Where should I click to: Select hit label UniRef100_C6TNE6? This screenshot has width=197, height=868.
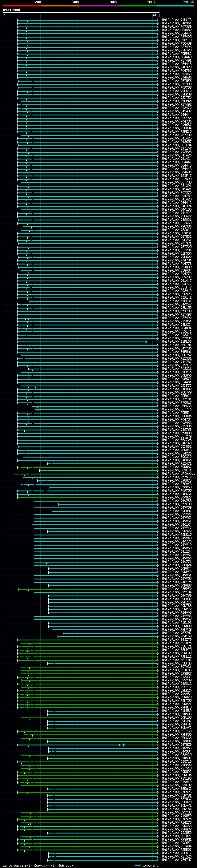[x=177, y=81]
